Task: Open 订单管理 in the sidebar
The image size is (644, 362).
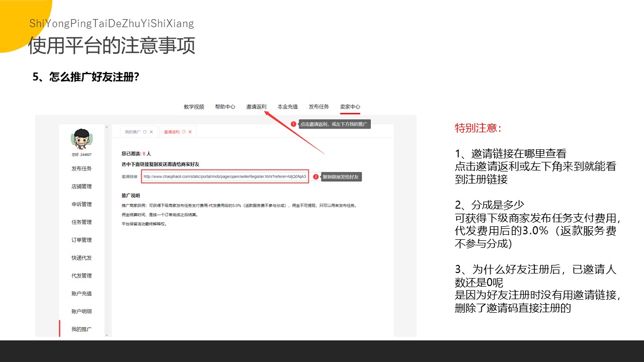Action: pos(82,240)
